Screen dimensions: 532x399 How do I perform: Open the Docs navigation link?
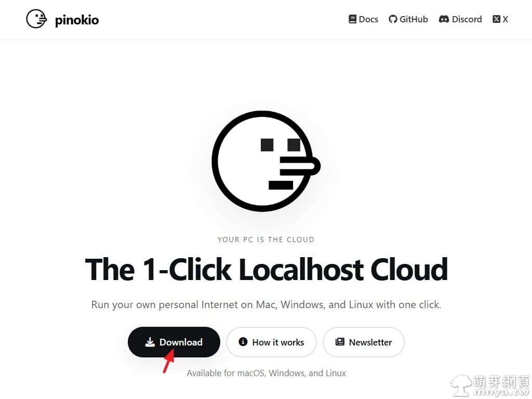pyautogui.click(x=368, y=19)
